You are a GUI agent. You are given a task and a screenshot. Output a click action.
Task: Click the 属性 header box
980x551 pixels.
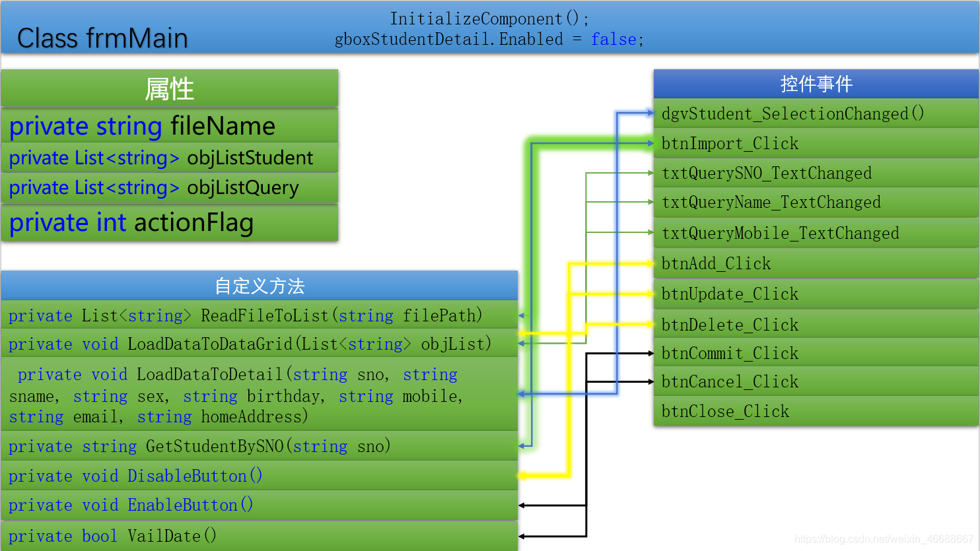click(x=170, y=88)
